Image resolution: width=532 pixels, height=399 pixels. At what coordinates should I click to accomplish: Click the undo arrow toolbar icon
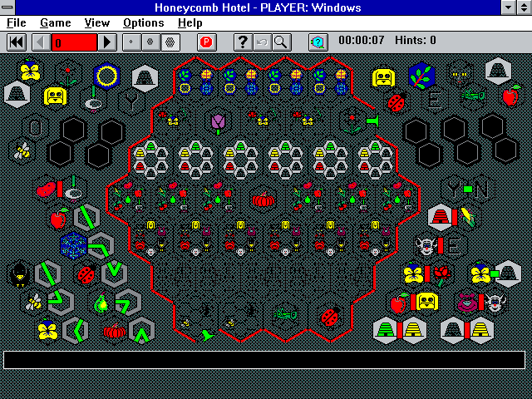[x=262, y=42]
